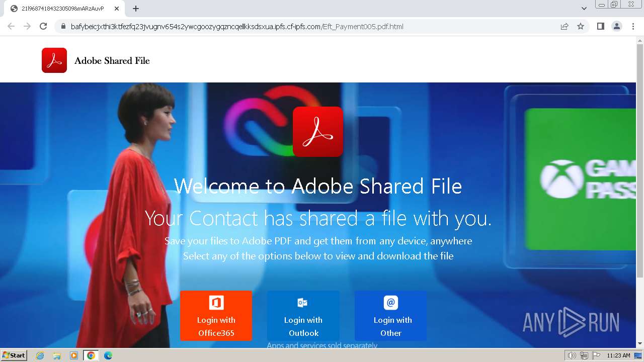This screenshot has width=644, height=362.
Task: Click the scrollbar up arrow
Action: 640,40
